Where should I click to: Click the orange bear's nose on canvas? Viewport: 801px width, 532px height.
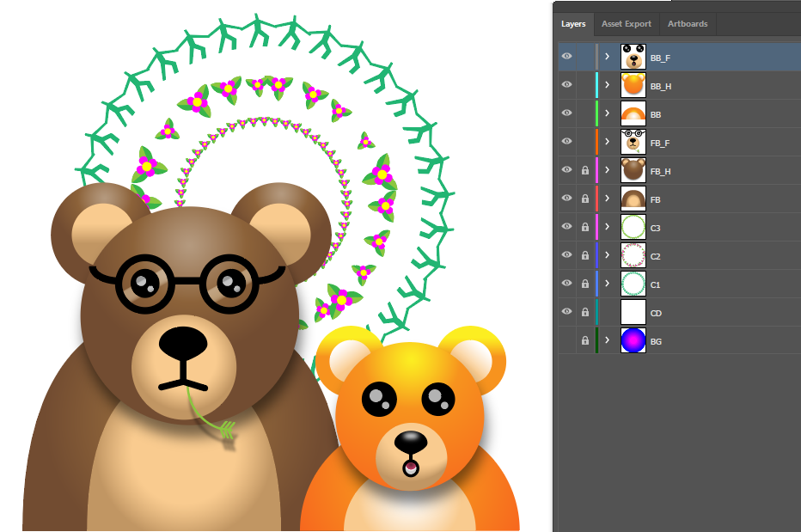click(411, 442)
